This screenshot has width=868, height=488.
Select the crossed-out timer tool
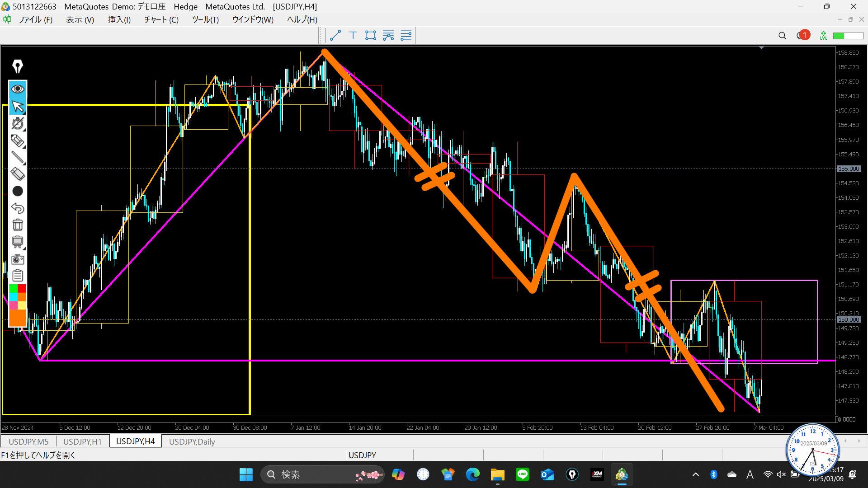(x=18, y=123)
